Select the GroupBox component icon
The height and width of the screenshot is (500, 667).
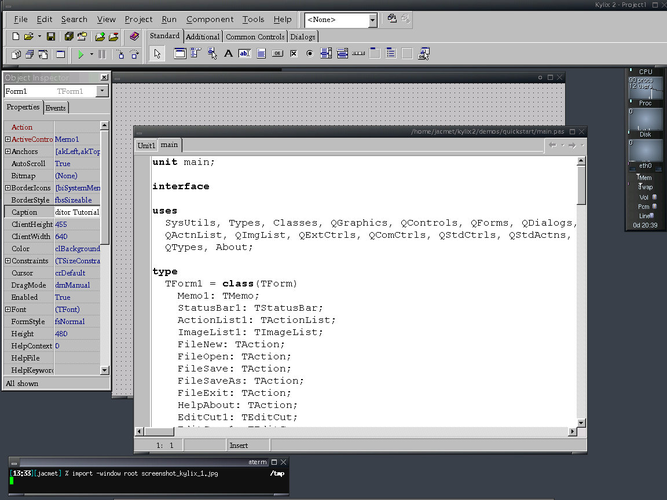(375, 54)
